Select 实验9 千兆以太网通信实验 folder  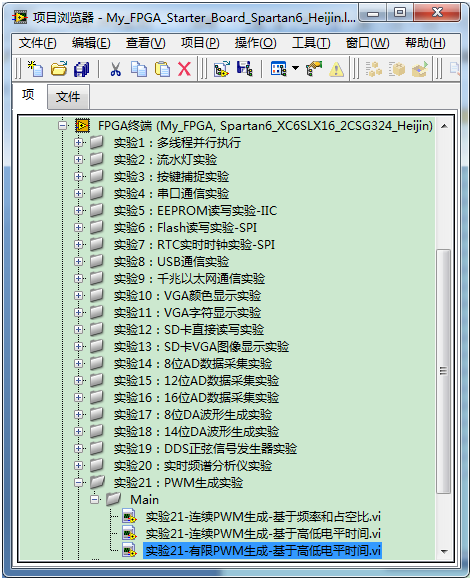tap(189, 279)
